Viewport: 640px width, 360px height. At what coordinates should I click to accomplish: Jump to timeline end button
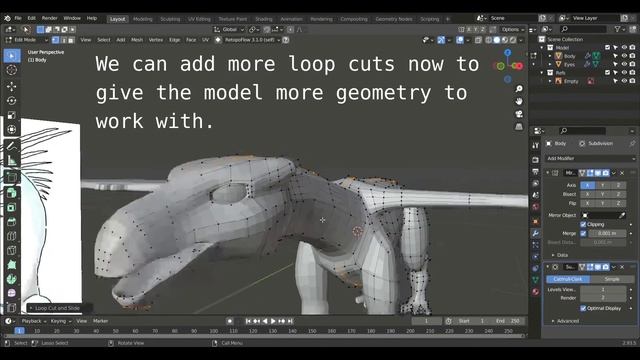click(290, 321)
